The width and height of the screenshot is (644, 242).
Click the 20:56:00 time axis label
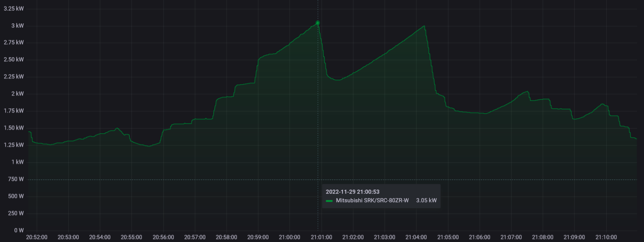pos(163,237)
